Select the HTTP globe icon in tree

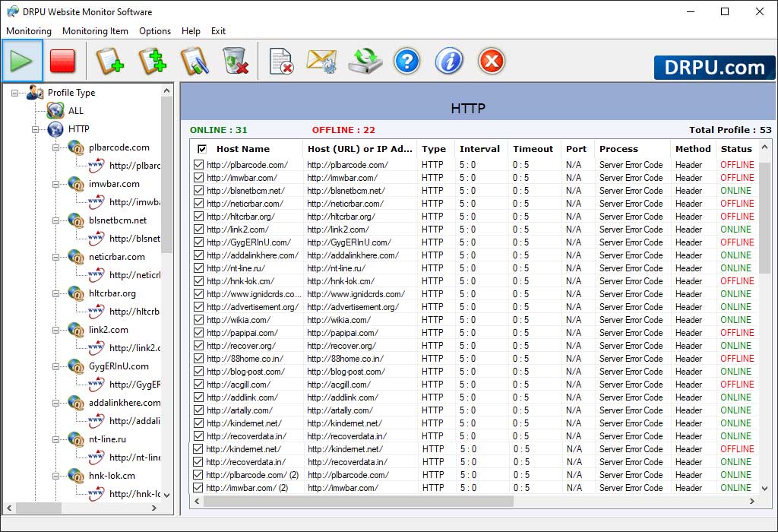pos(55,129)
